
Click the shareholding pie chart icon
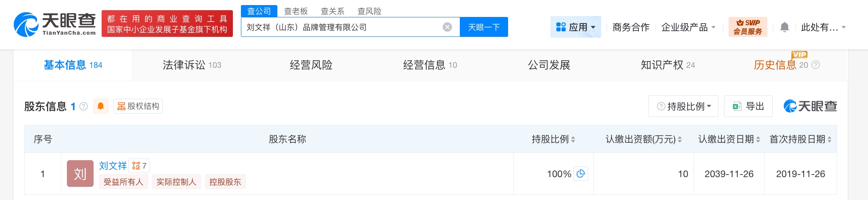(x=581, y=173)
